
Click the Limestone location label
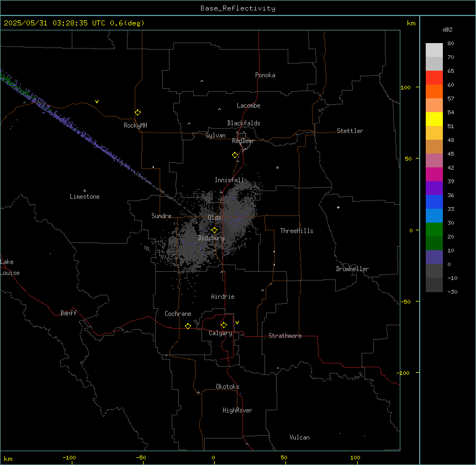[x=84, y=197]
